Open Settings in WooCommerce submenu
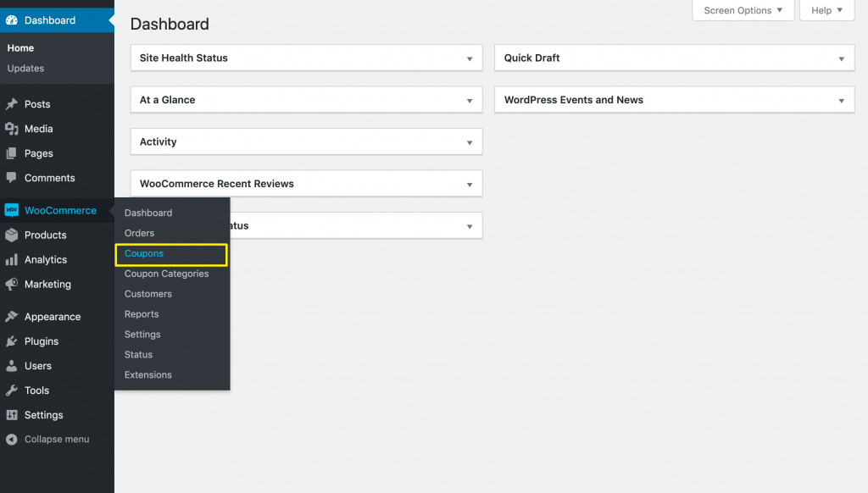 point(142,335)
